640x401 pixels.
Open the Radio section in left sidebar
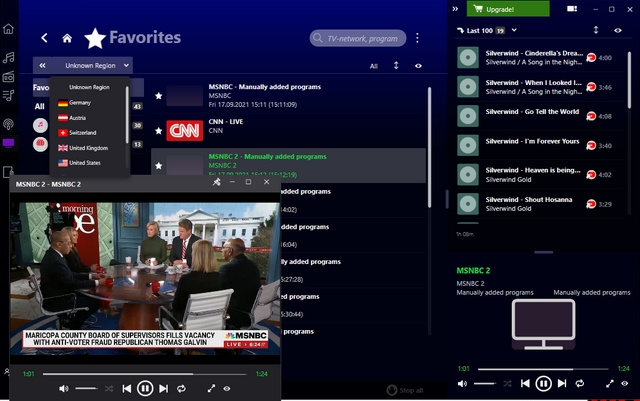[x=8, y=77]
